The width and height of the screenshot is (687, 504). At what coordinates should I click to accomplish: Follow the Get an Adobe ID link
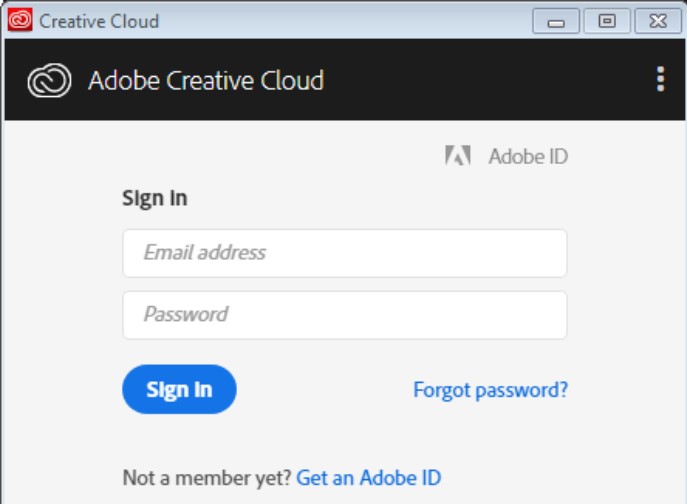(368, 477)
